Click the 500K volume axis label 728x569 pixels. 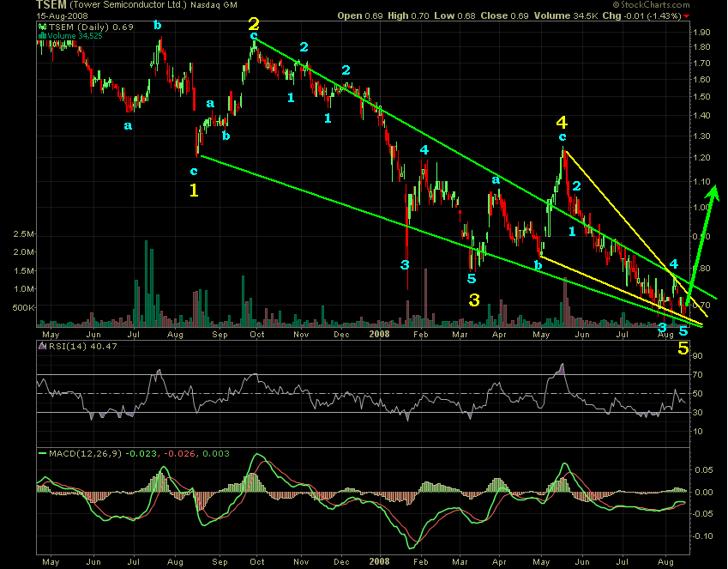pyautogui.click(x=24, y=308)
